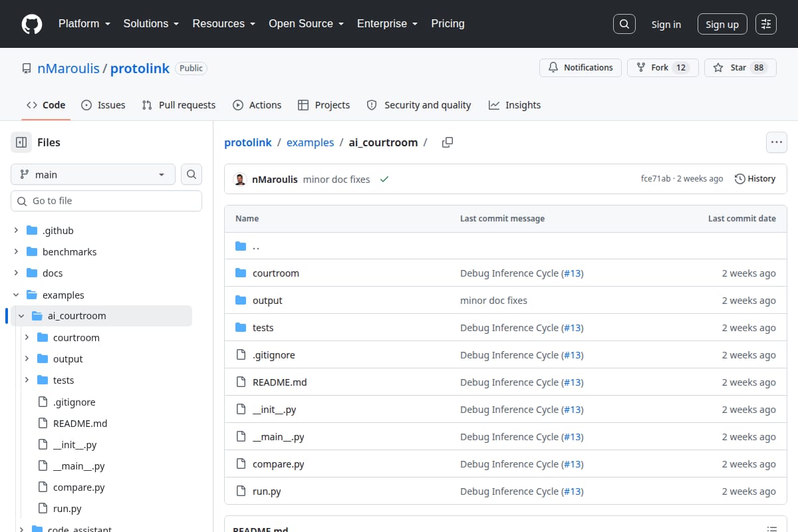Copy the path with the clipboard icon
798x532 pixels.
point(448,142)
